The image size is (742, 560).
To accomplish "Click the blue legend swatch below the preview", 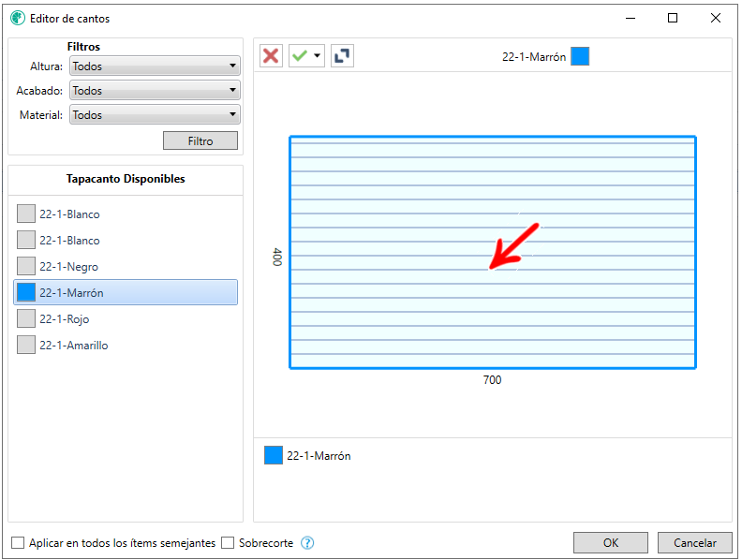I will (273, 455).
